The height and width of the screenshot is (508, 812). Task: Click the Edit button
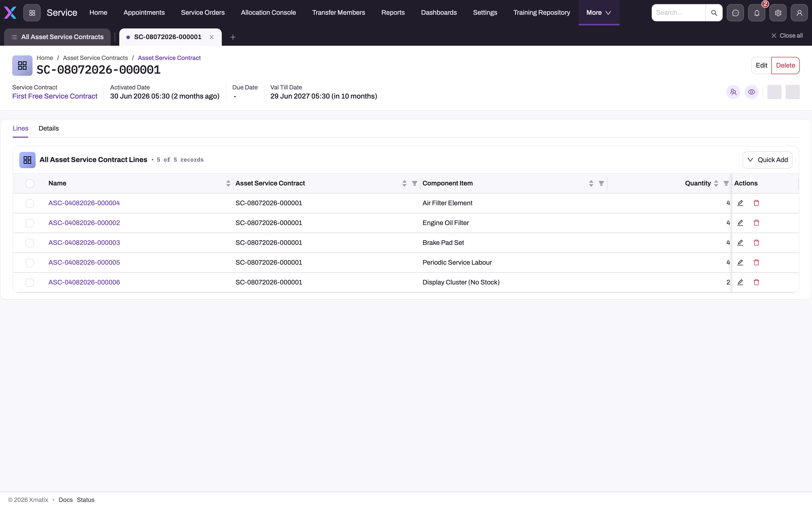point(761,66)
